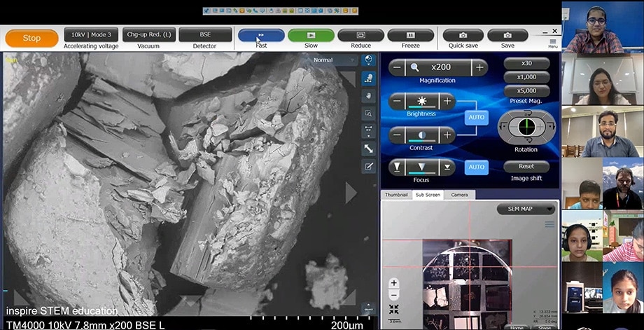This screenshot has width=644, height=330.
Task: Select the x1,000 preset magnification
Action: coord(526,77)
